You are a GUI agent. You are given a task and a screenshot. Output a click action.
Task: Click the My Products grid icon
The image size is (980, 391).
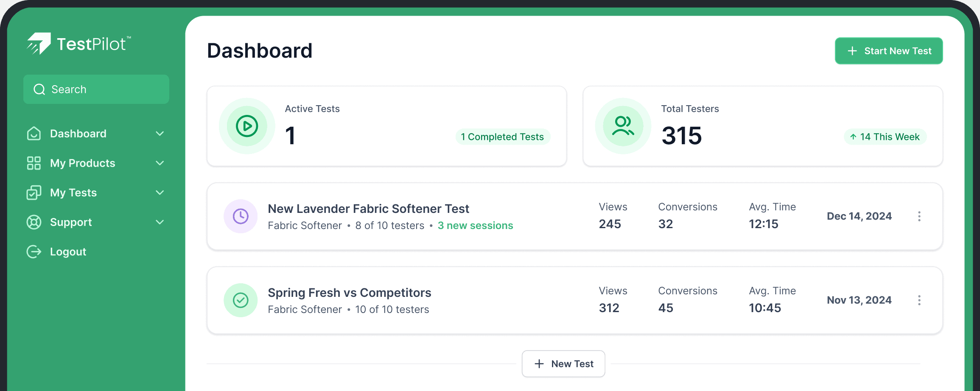coord(34,163)
